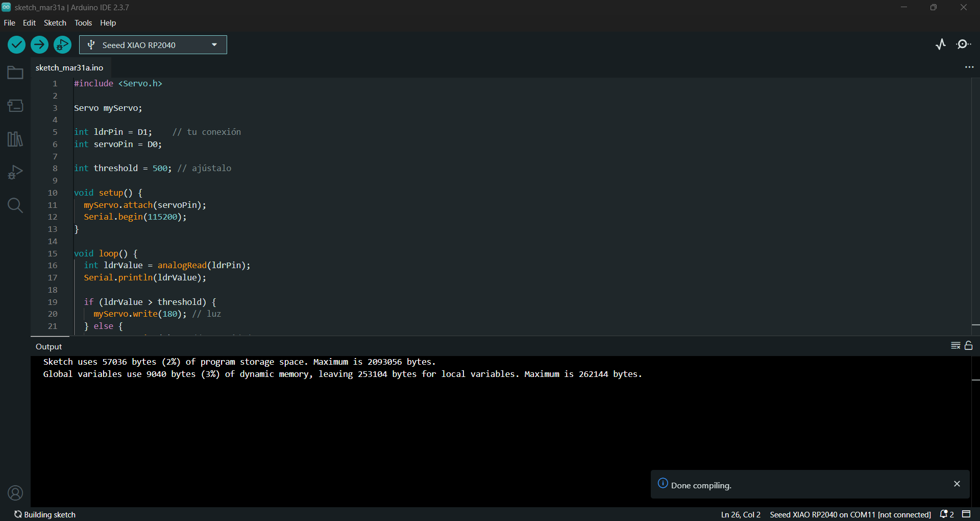Close the Arduino IDE window

tap(964, 7)
